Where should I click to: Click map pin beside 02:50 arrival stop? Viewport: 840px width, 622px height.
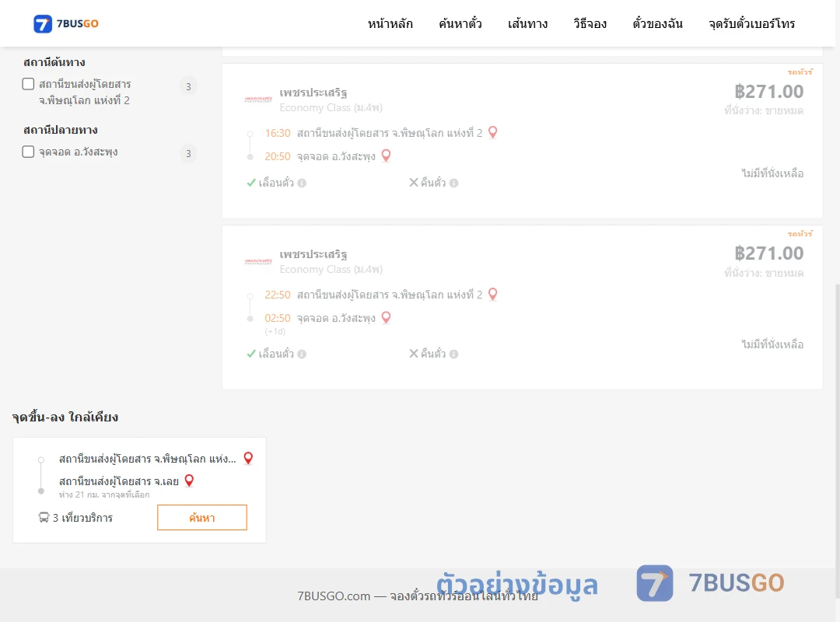point(386,317)
